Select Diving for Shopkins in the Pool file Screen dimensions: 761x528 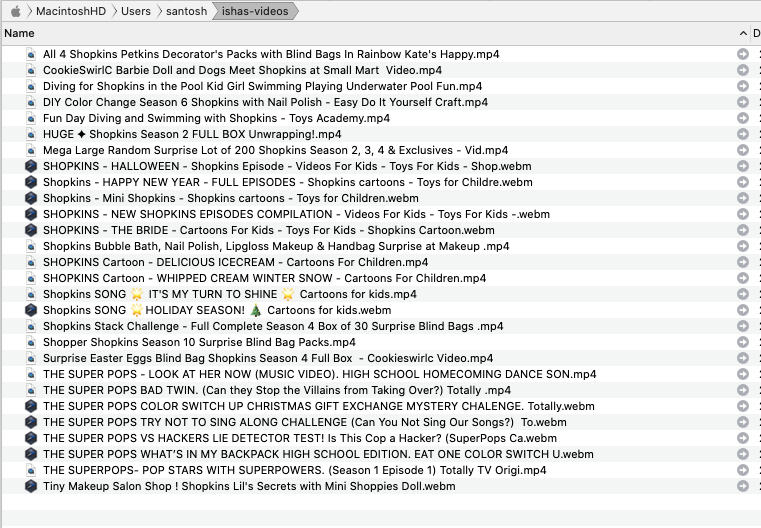click(263, 86)
